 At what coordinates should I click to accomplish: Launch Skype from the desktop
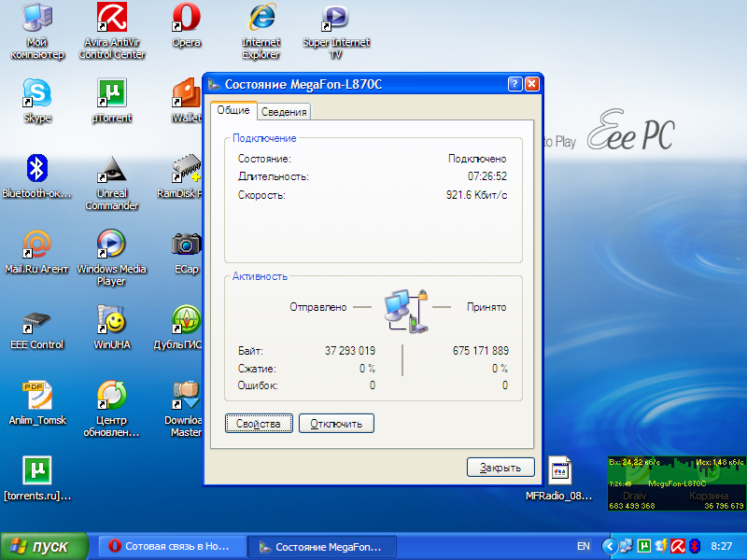(x=37, y=93)
